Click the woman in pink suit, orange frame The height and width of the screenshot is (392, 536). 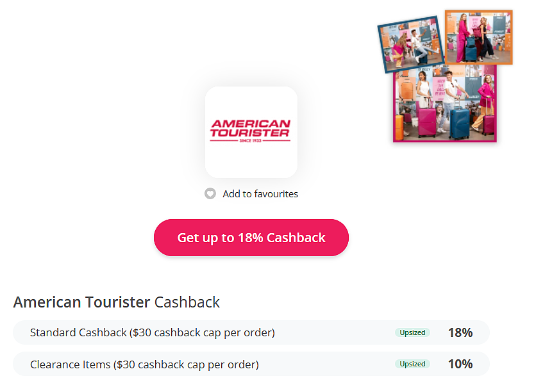462,38
